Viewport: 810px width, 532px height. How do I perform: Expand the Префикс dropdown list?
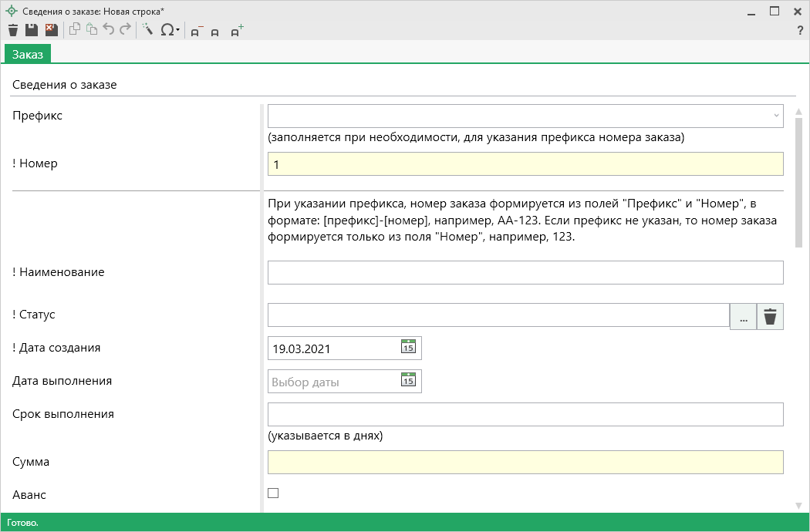coord(775,116)
